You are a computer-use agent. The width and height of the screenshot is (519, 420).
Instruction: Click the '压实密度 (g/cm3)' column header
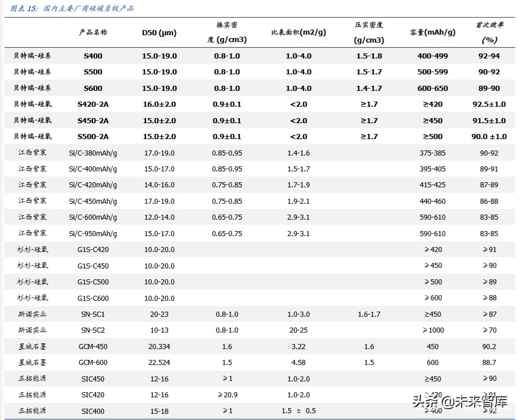[369, 32]
